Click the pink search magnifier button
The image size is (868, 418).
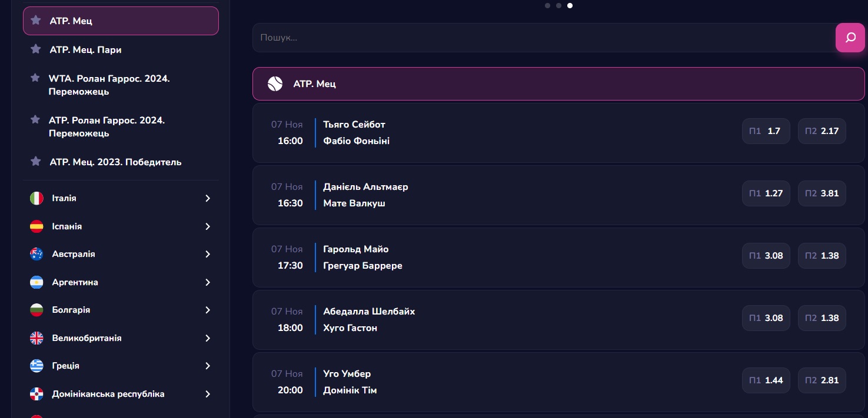850,38
